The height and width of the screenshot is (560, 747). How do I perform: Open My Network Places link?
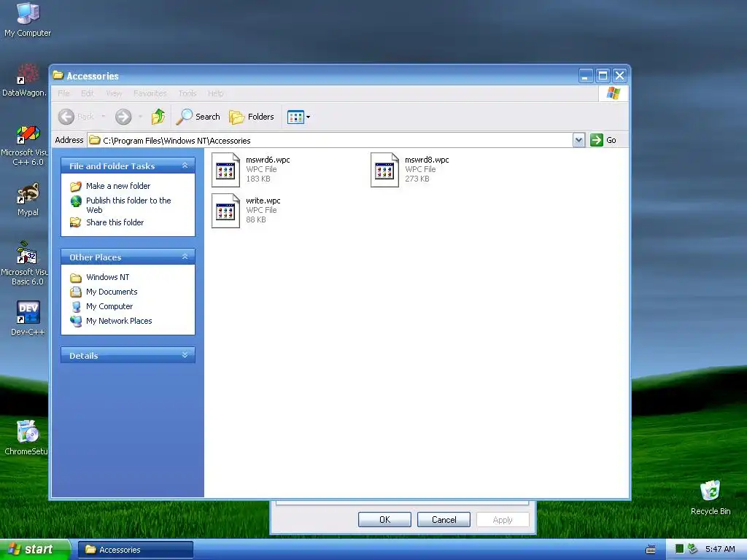(x=119, y=321)
